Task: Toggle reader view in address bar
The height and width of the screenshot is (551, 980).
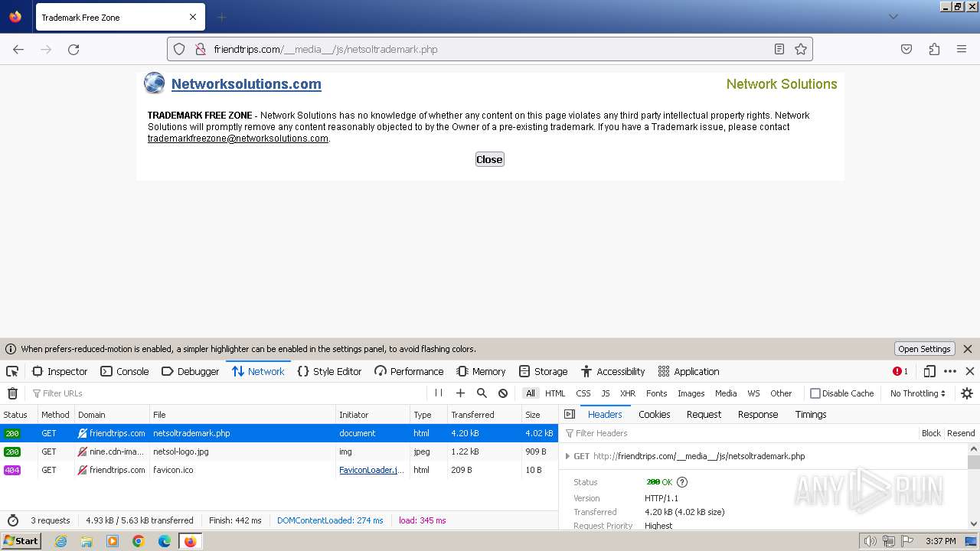Action: [x=779, y=49]
